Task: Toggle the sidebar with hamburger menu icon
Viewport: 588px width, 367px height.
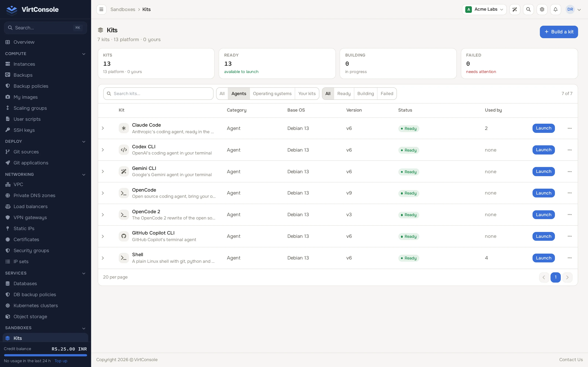Action: coord(101,10)
